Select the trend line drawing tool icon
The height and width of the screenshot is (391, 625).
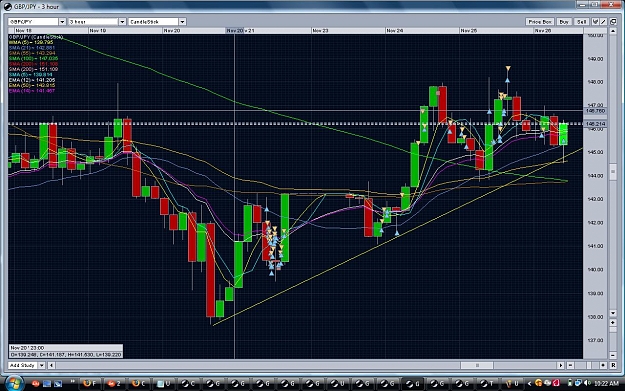pyautogui.click(x=603, y=22)
